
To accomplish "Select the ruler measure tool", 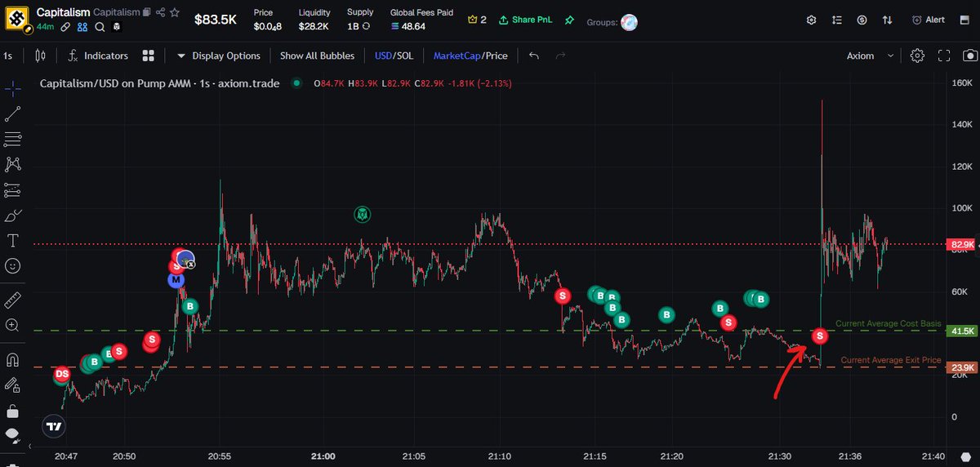I will [12, 300].
